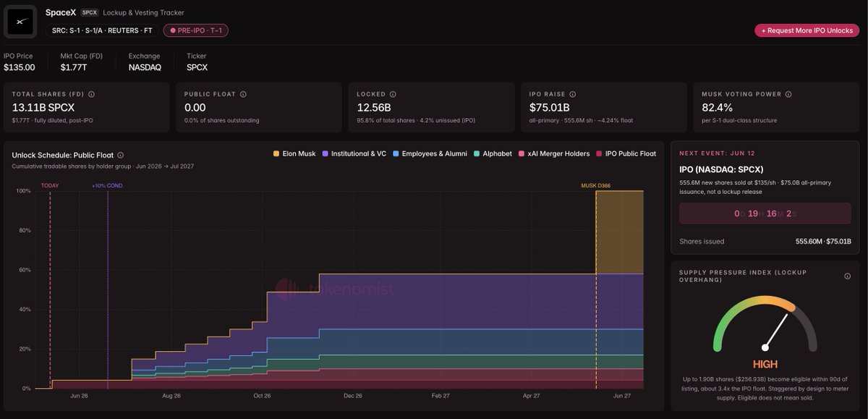Click the Jun 26 x-axis label
868x419 pixels.
80,396
